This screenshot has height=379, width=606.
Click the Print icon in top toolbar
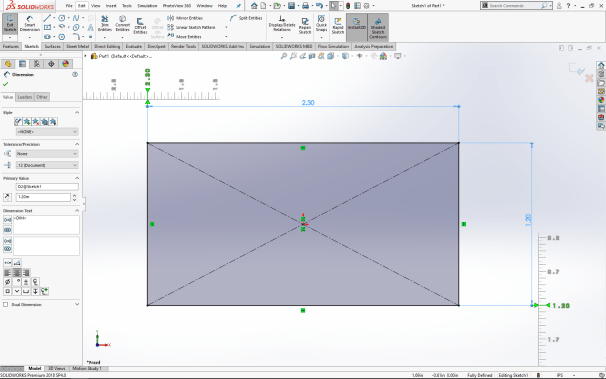pyautogui.click(x=305, y=6)
